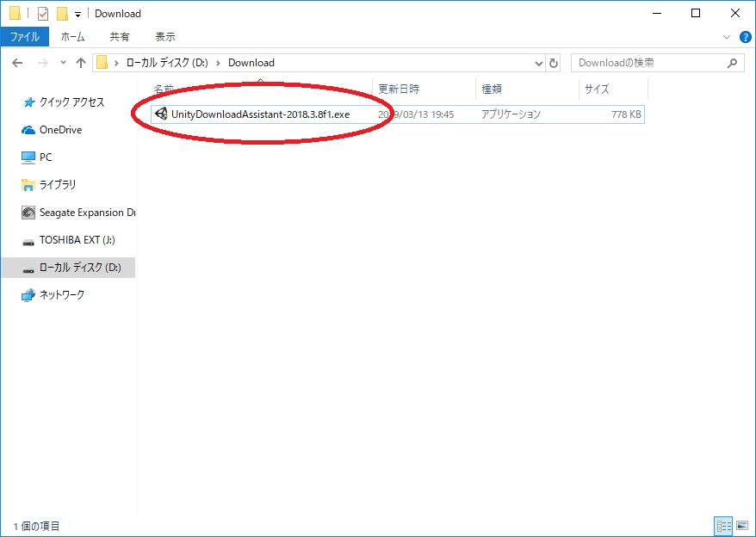The height and width of the screenshot is (537, 756).
Task: Expand chevron before Download in path
Action: [x=218, y=63]
